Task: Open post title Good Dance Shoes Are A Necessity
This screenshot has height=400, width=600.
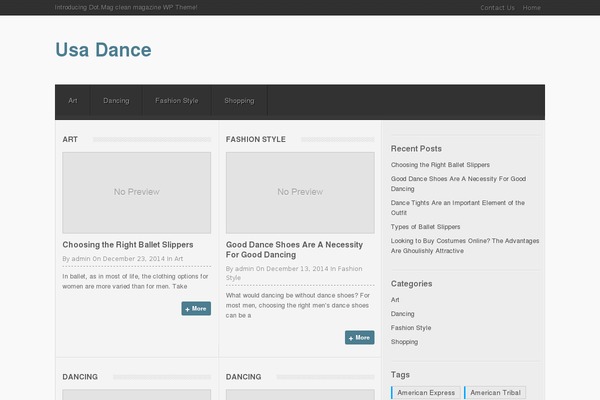Action: point(294,250)
